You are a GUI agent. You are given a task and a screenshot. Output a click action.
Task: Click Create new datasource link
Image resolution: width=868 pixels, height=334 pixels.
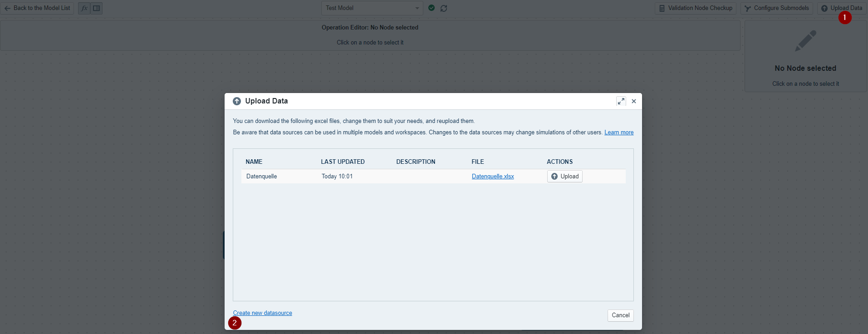click(x=262, y=313)
